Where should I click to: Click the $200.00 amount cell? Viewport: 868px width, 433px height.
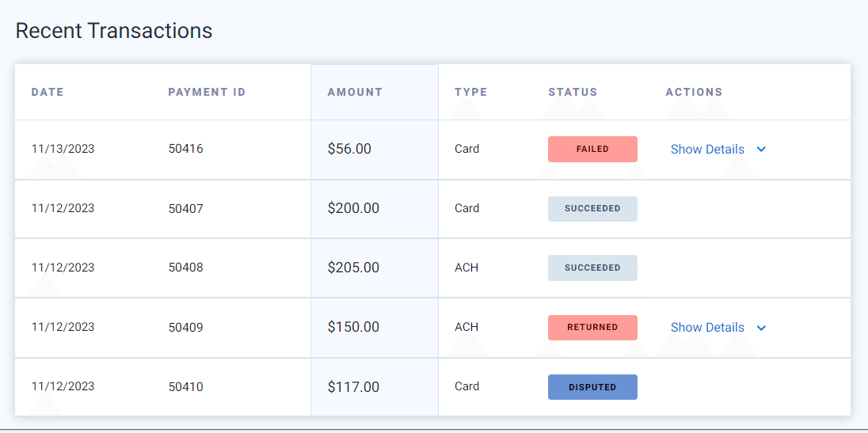point(354,209)
